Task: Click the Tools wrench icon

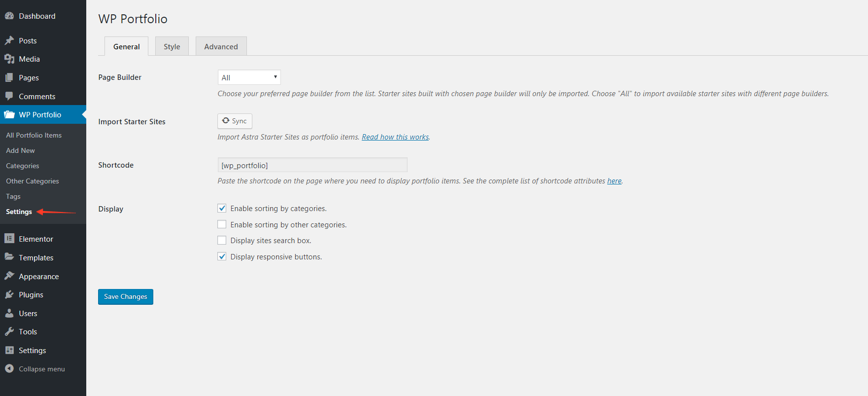Action: tap(9, 331)
